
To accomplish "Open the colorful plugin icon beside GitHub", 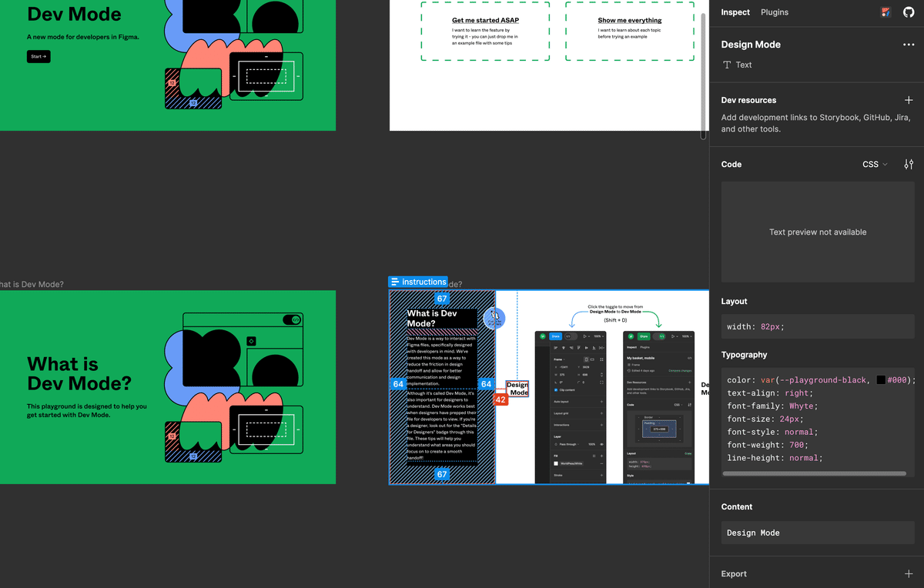I will coord(886,12).
